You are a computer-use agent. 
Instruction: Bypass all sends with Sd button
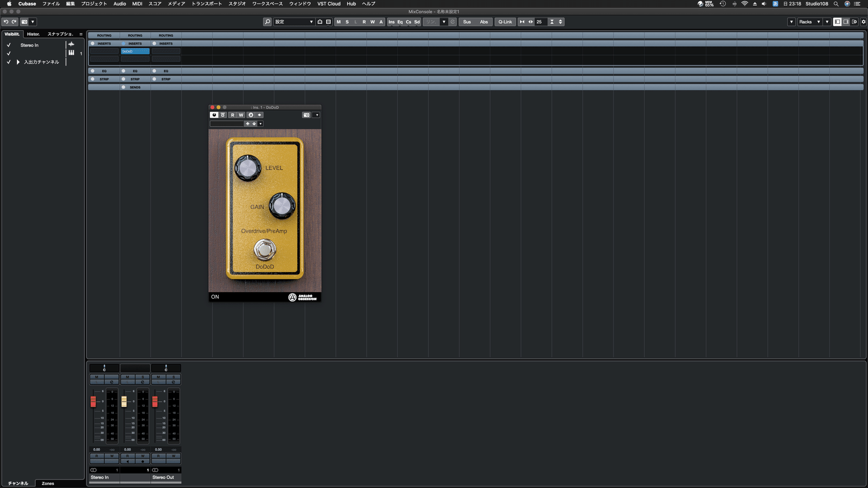[417, 22]
